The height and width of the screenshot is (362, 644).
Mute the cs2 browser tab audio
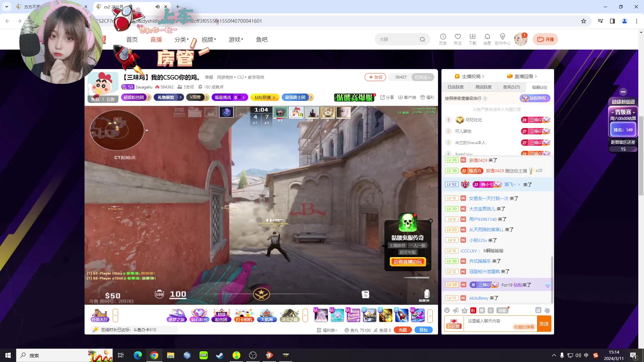(157, 7)
